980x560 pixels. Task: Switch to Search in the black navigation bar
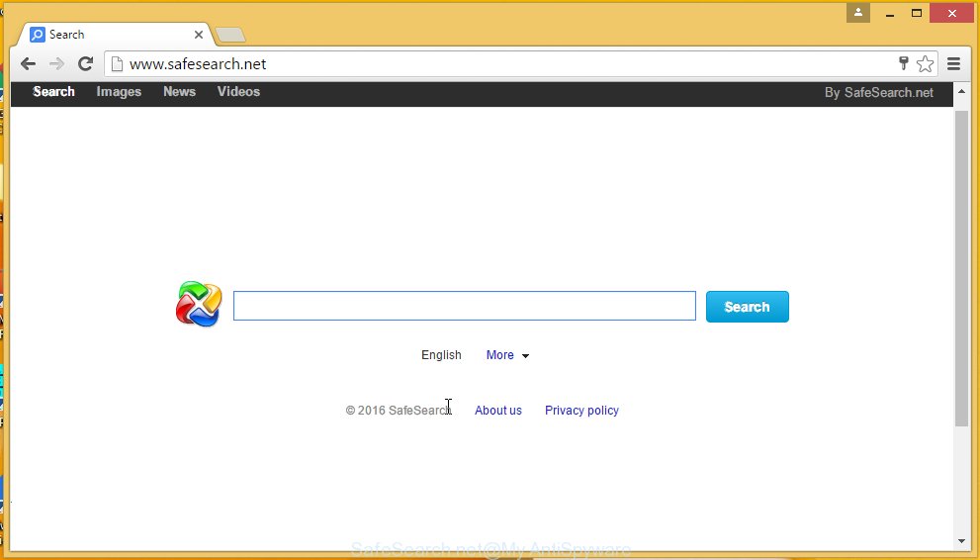(x=53, y=92)
